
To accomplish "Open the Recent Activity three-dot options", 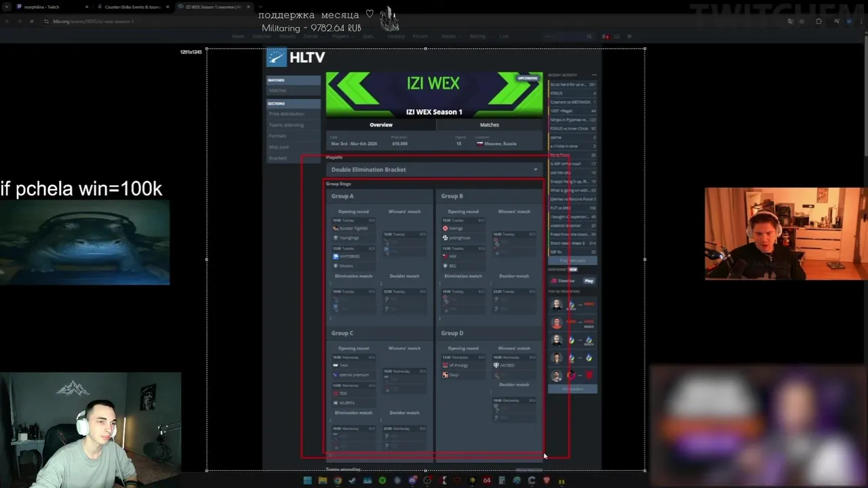I will tap(593, 75).
